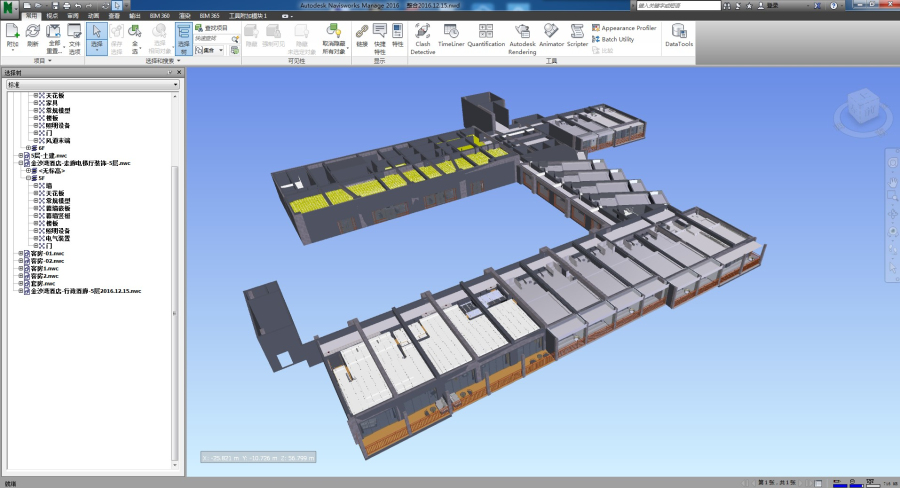Toggle the 特性 (Properties) window button

(397, 38)
